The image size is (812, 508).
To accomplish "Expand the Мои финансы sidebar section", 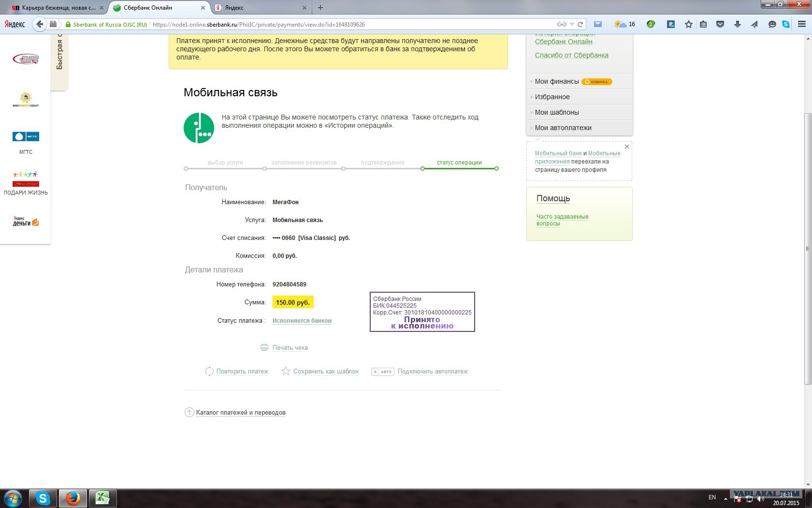I will click(580, 81).
